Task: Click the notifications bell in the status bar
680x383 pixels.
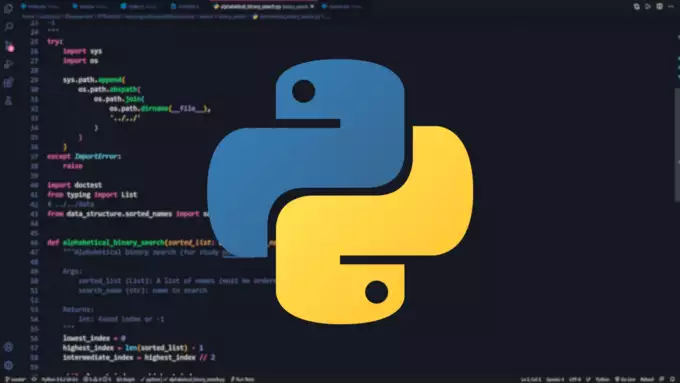Action: pyautogui.click(x=672, y=380)
